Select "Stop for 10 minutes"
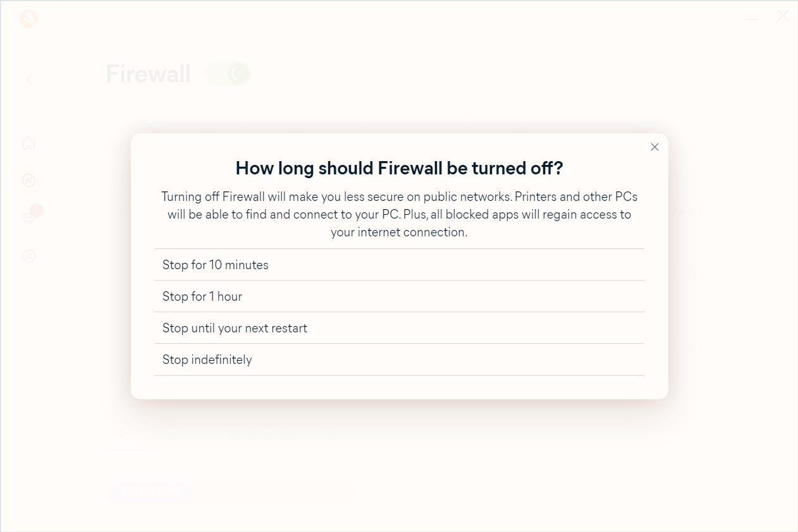Viewport: 798px width, 532px height. point(399,265)
